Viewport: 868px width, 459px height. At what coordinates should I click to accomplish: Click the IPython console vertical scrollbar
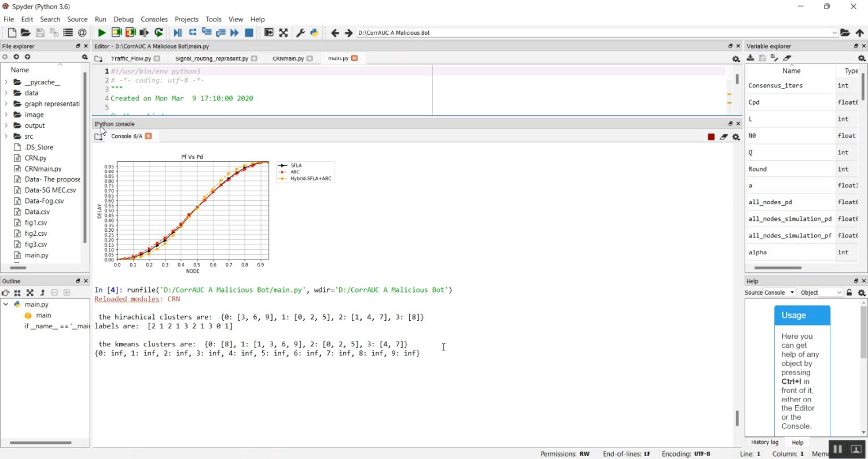pyautogui.click(x=737, y=417)
